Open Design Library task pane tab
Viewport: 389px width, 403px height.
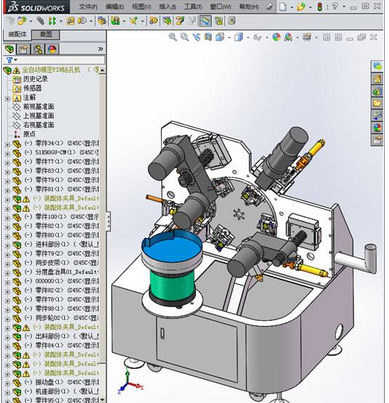tap(377, 91)
